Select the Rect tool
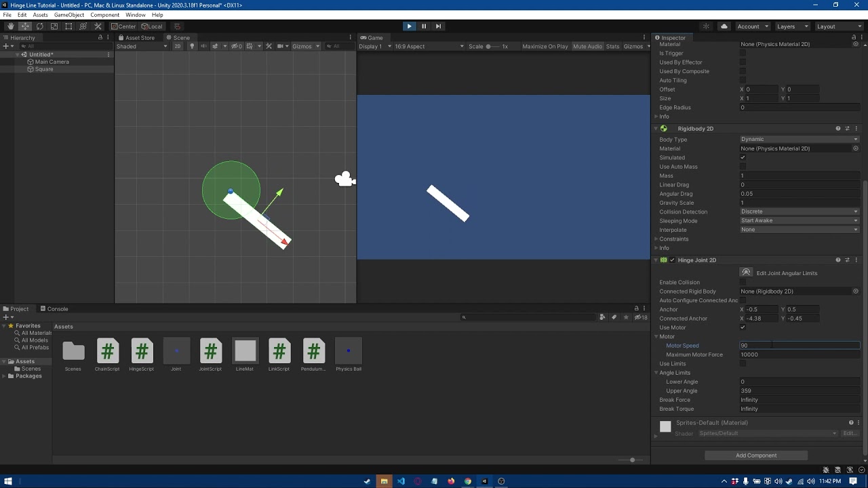Viewport: 868px width, 488px height. [x=68, y=26]
